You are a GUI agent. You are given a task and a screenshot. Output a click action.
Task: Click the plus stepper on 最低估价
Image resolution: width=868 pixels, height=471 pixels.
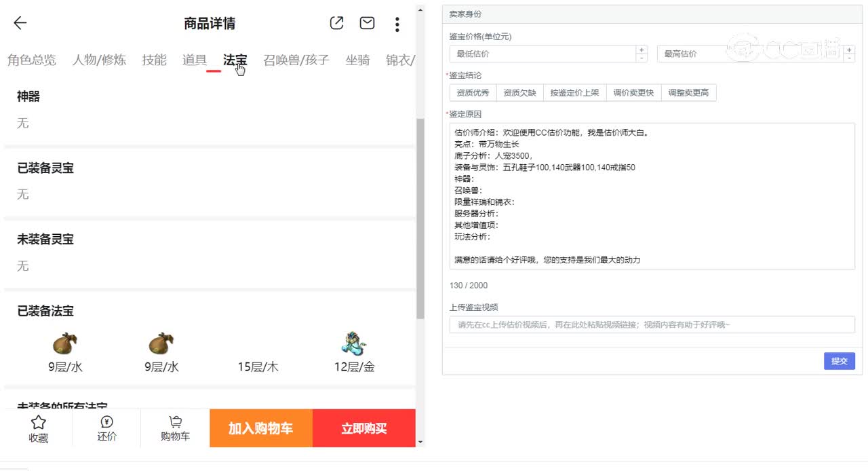641,49
